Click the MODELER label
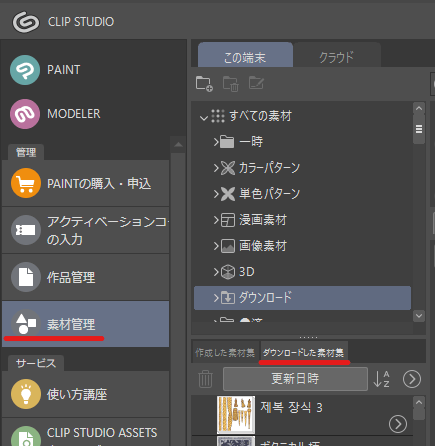Image resolution: width=435 pixels, height=446 pixels. pos(74,114)
